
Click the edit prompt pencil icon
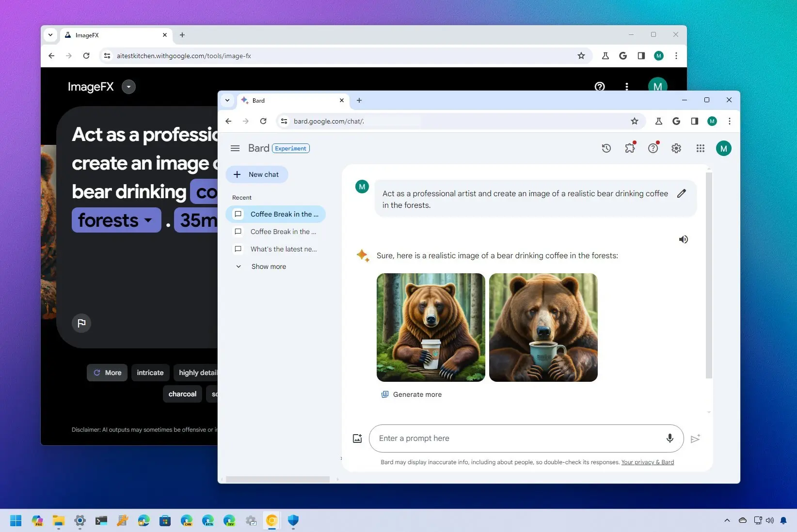[x=682, y=193]
